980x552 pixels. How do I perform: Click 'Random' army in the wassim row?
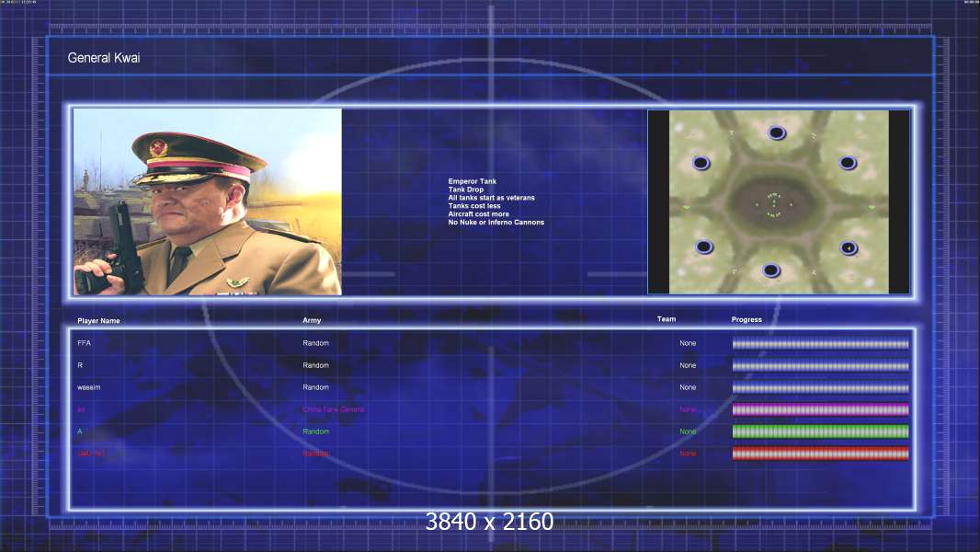[x=315, y=387]
